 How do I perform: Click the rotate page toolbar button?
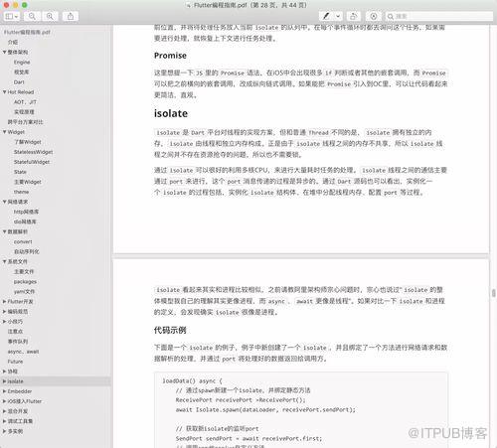[354, 16]
